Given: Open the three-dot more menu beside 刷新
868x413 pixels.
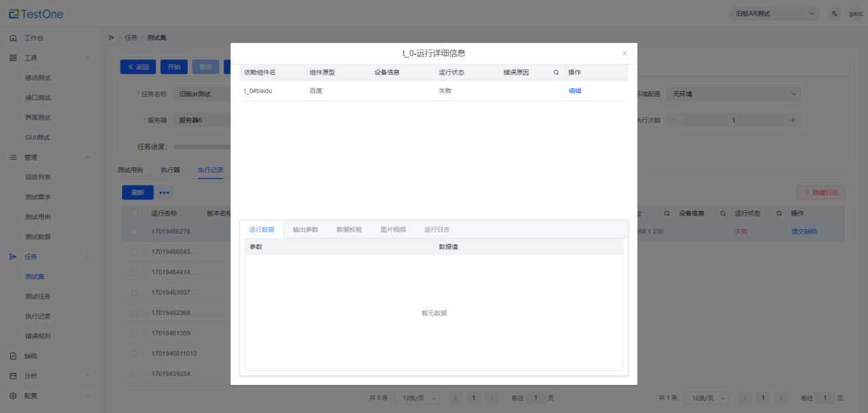Looking at the screenshot, I should 164,192.
